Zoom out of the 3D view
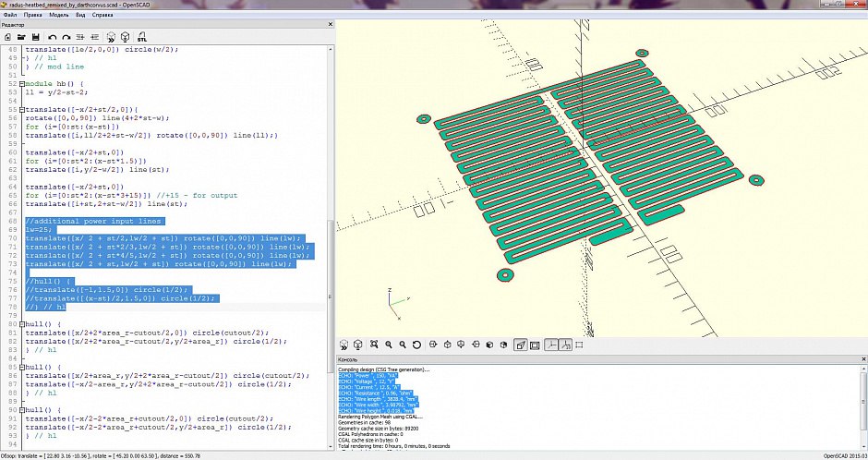This screenshot has width=868, height=460. (x=403, y=345)
